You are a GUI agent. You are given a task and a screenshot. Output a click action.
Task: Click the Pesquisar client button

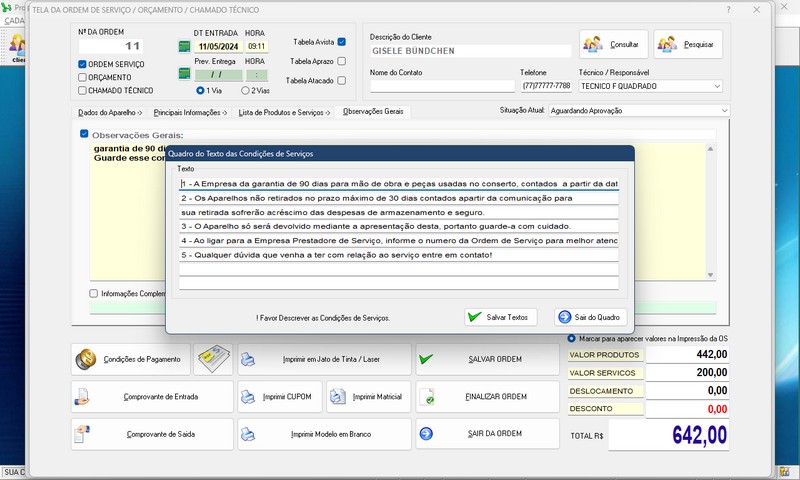pos(688,44)
